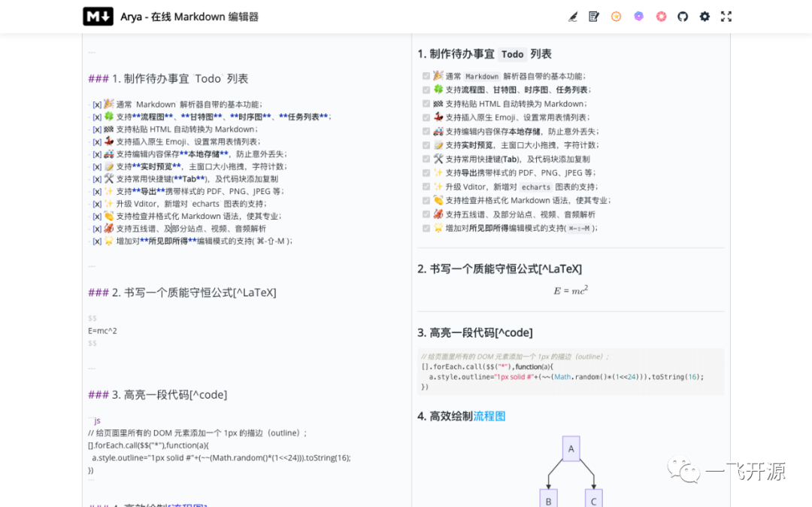Click editor comment line '// 给页面里所有的 DOM 元素'

[197, 433]
